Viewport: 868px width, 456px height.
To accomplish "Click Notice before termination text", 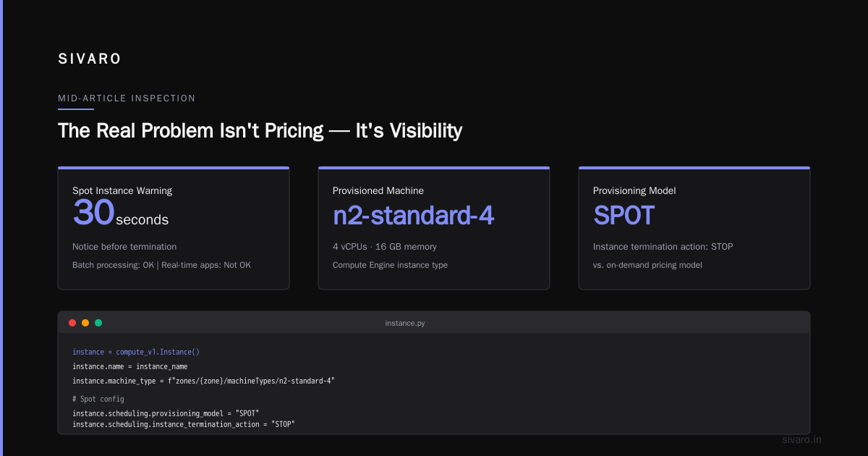I will (124, 247).
